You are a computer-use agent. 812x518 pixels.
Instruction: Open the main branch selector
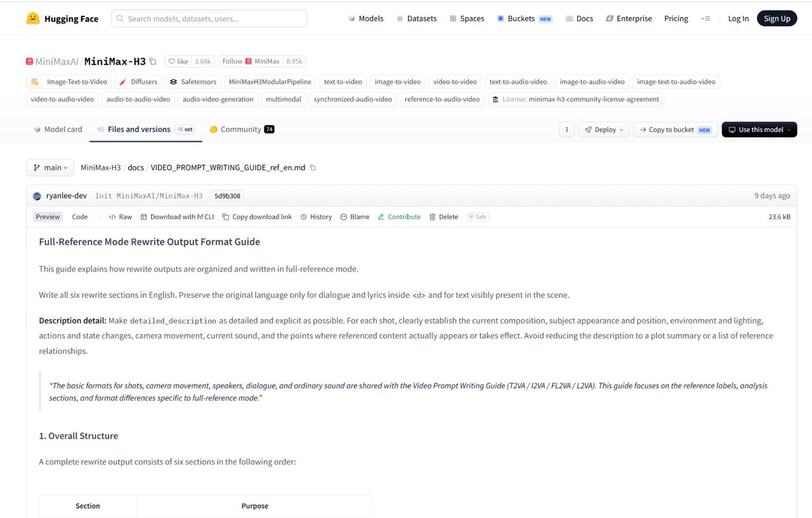[50, 168]
